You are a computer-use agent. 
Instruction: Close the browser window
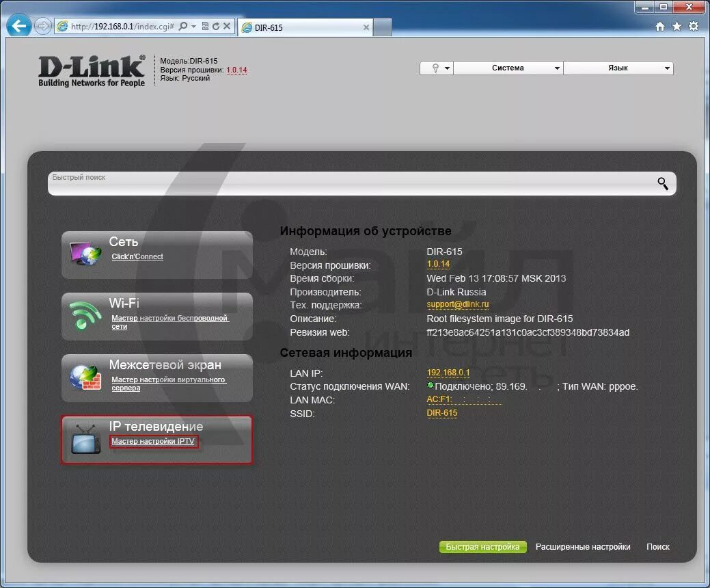(x=689, y=7)
